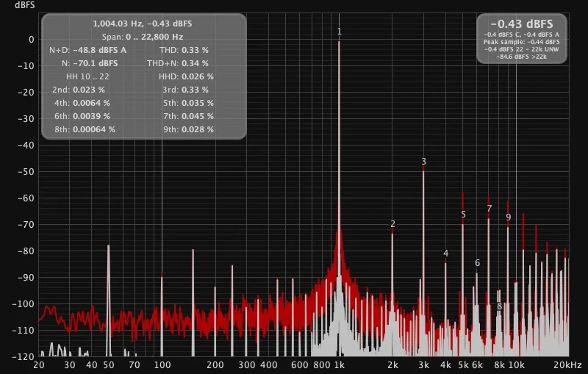Image resolution: width=588 pixels, height=374 pixels.
Task: Click the 3rd harmonic marker label
Action: [x=423, y=162]
